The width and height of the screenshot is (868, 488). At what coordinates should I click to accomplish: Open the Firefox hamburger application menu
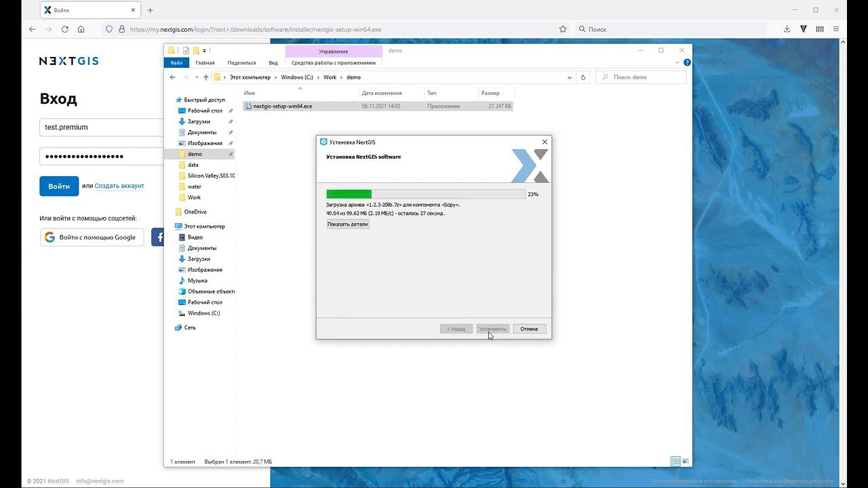point(836,29)
